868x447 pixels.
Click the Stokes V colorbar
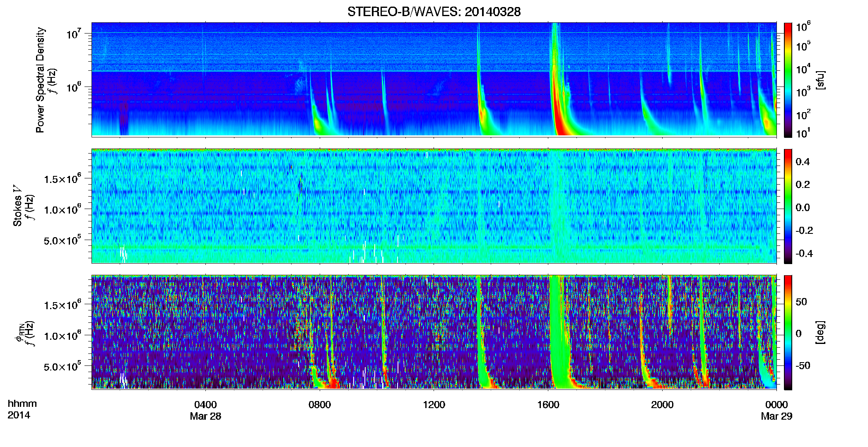[788, 206]
